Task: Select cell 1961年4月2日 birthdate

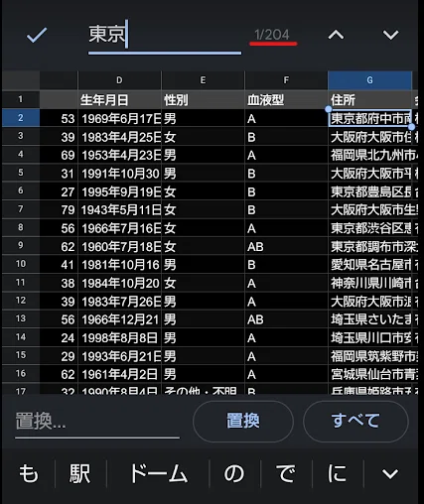Action: (x=119, y=374)
